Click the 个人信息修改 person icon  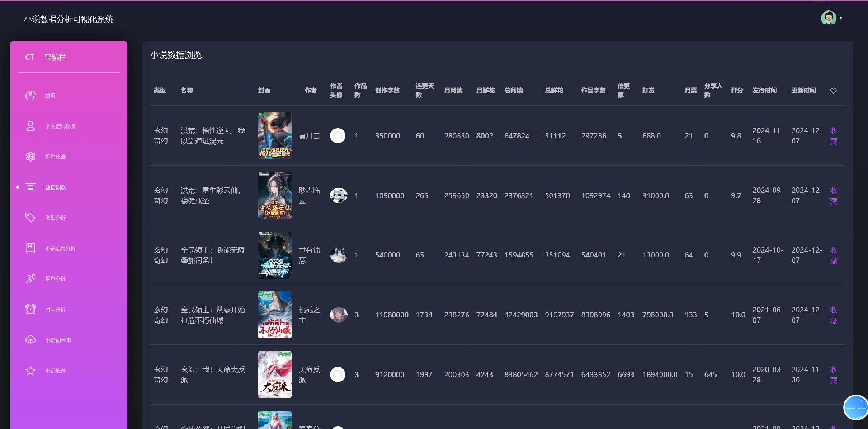point(30,126)
